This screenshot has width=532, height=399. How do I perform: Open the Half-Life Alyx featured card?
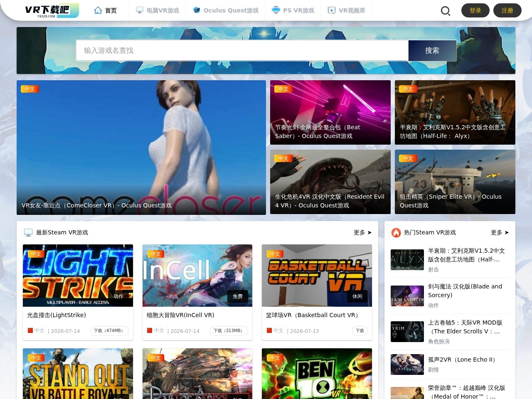point(455,112)
